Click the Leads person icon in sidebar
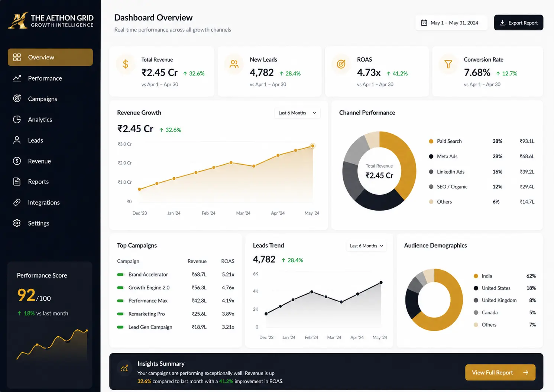Viewport: 554px width, 392px height. (17, 140)
